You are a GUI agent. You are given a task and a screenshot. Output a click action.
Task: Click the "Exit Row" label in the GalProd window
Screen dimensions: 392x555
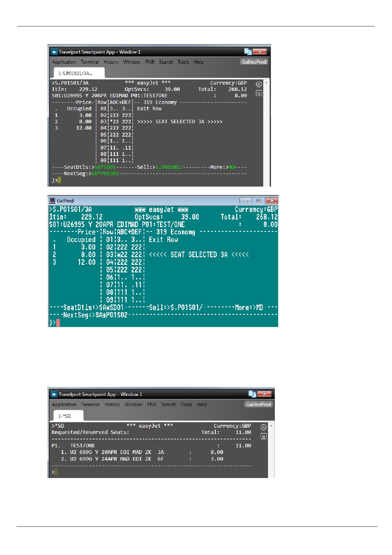pos(164,240)
